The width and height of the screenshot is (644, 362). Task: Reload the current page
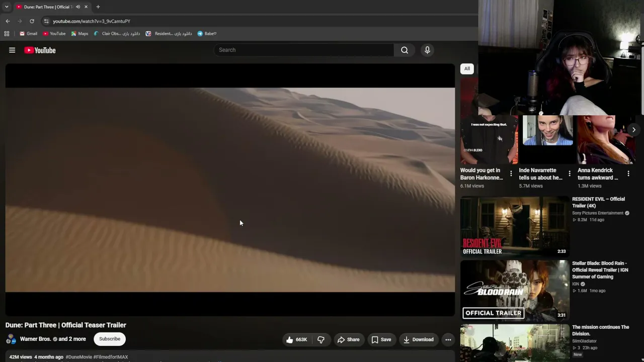(32, 21)
